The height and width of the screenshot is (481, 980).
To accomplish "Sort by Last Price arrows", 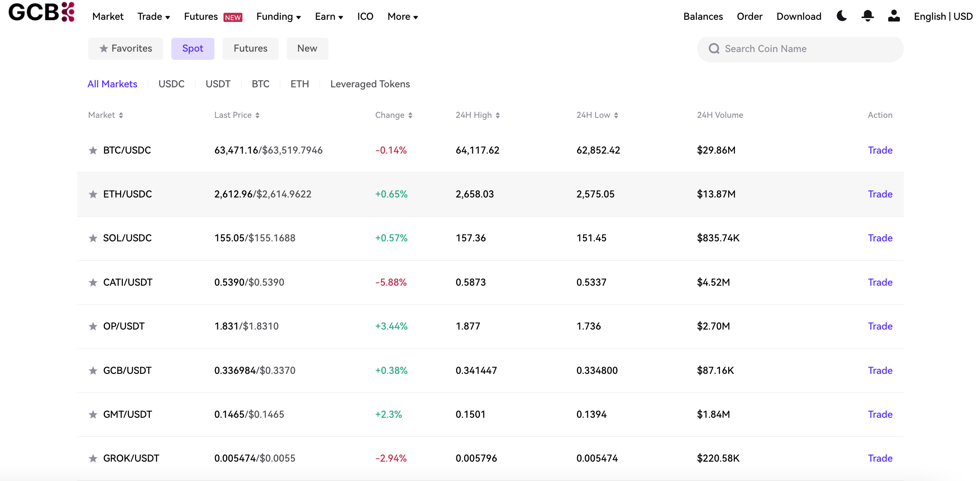I will [257, 115].
